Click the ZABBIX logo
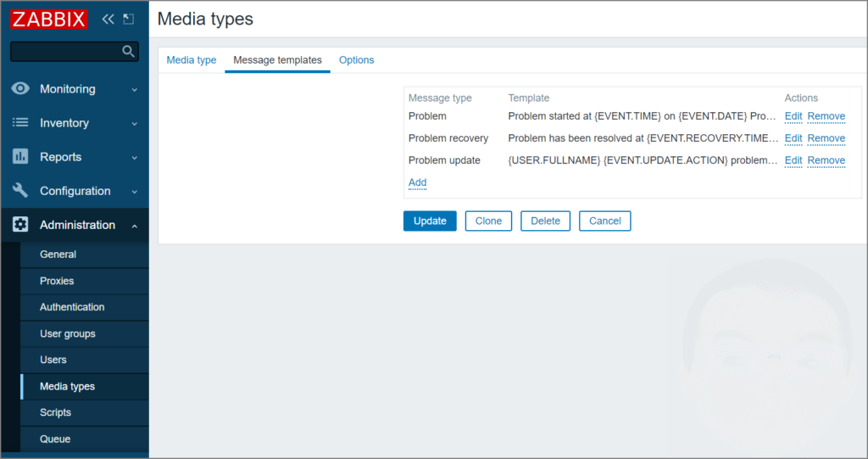 point(48,20)
